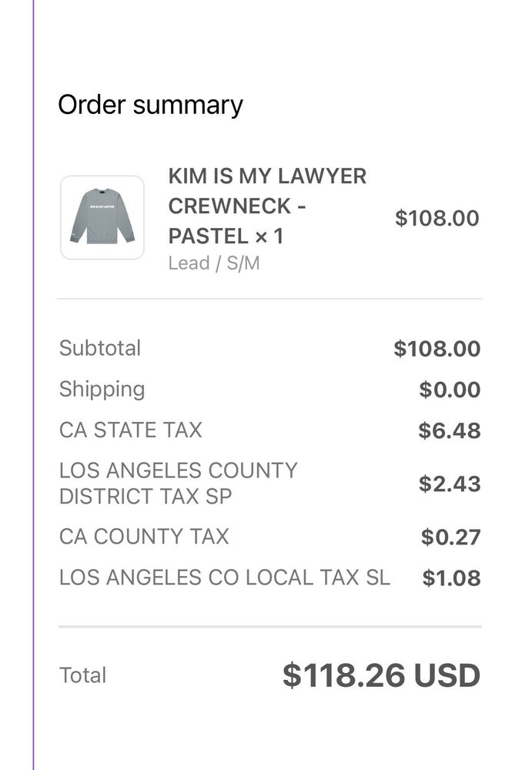The image size is (532, 770).
Task: Select the $0.00 shipping cost
Action: [x=450, y=390]
